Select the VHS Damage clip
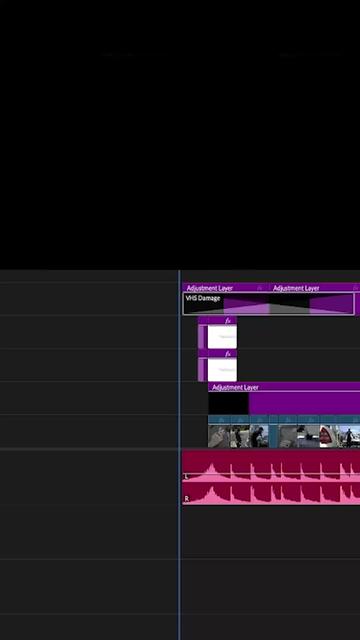The width and height of the screenshot is (360, 640). tap(268, 304)
